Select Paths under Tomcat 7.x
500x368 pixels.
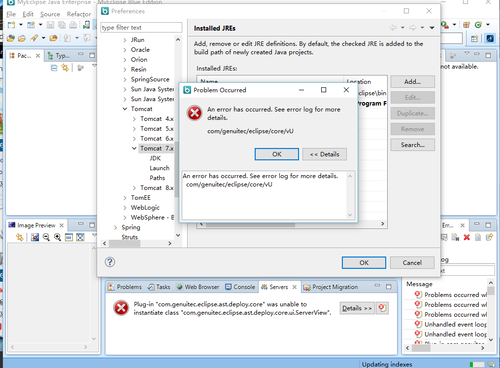157,178
